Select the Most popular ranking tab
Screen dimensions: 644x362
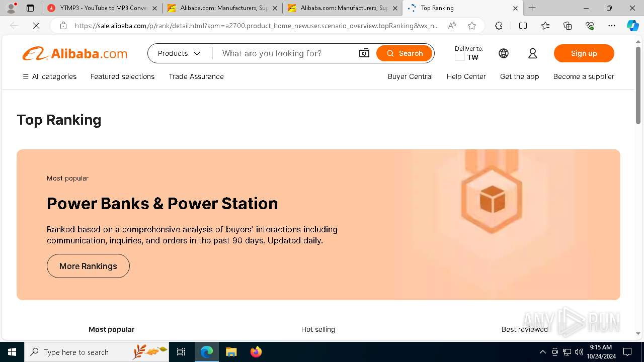coord(112,329)
